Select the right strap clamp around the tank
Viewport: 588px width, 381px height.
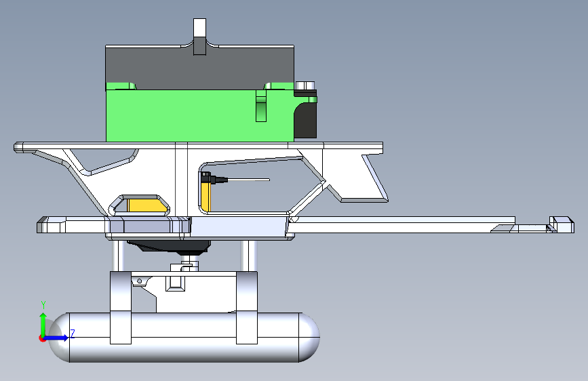247,308
